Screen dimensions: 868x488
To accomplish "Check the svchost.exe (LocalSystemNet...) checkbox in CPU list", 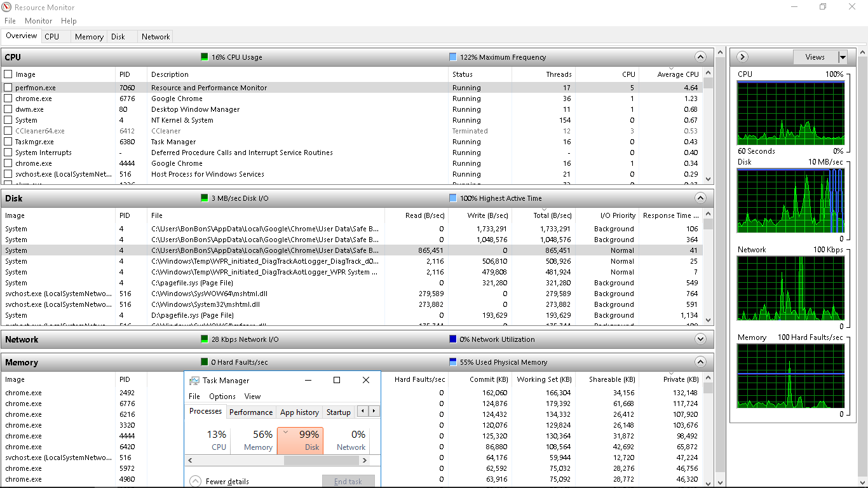I will click(8, 174).
